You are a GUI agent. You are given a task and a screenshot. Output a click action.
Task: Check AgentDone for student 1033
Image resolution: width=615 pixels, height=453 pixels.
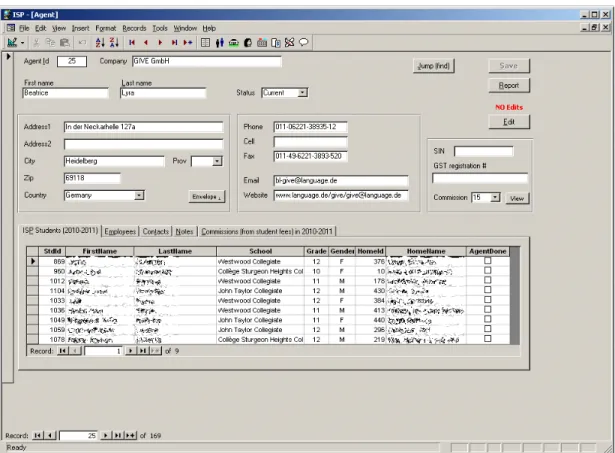[x=488, y=300]
